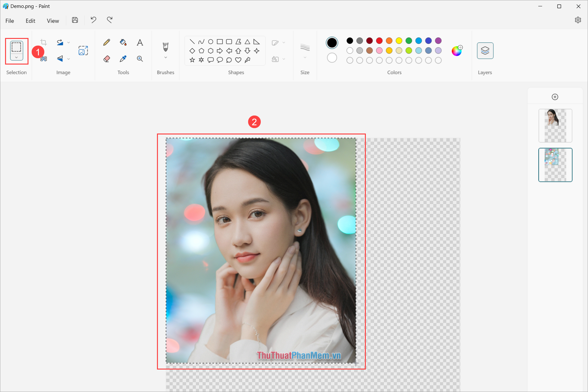Select the Pencil tool
Screen dimensions: 588x392
click(x=107, y=42)
